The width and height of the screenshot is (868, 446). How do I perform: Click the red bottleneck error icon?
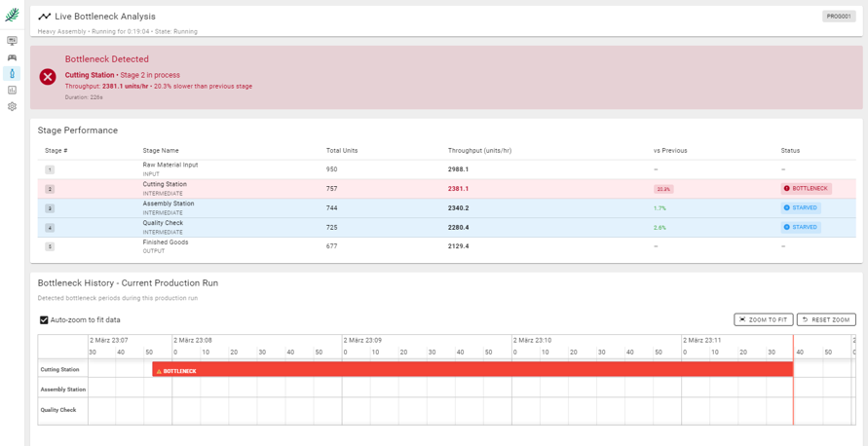tap(48, 77)
